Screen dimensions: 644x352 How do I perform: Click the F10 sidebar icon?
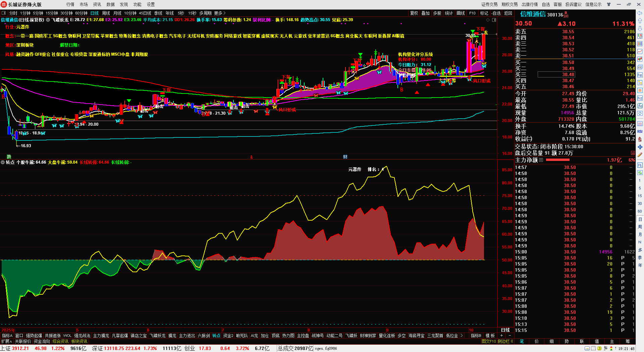pyautogui.click(x=640, y=75)
